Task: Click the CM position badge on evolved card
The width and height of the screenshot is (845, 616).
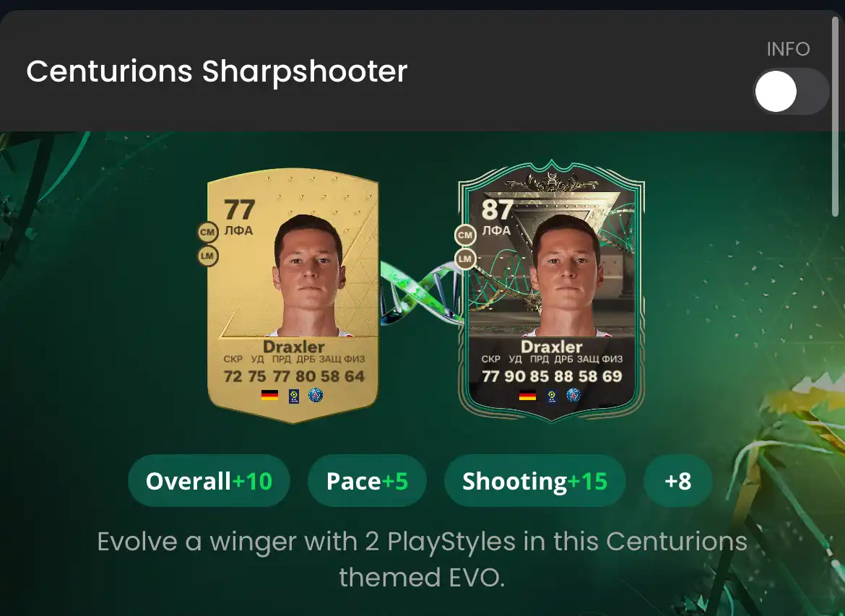Action: (465, 235)
